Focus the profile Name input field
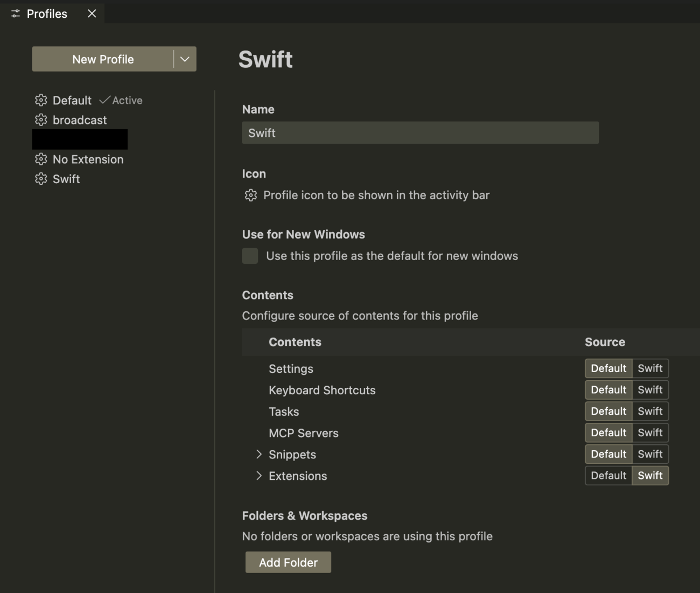 pyautogui.click(x=420, y=132)
